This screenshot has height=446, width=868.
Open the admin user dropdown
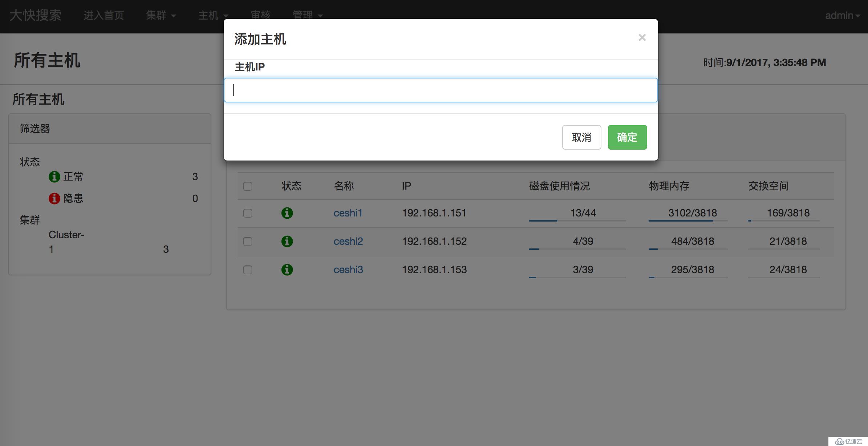[x=842, y=15]
